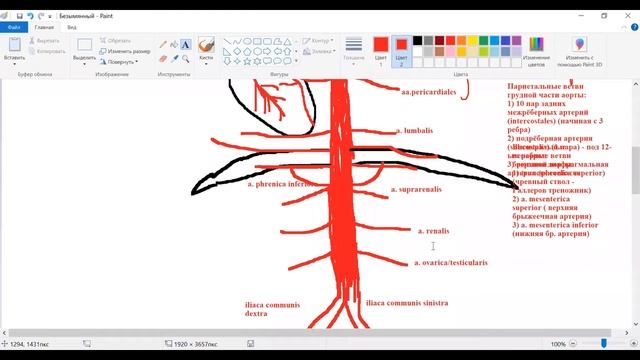Open the File (Файл) menu
The height and width of the screenshot is (360, 640).
[x=14, y=27]
